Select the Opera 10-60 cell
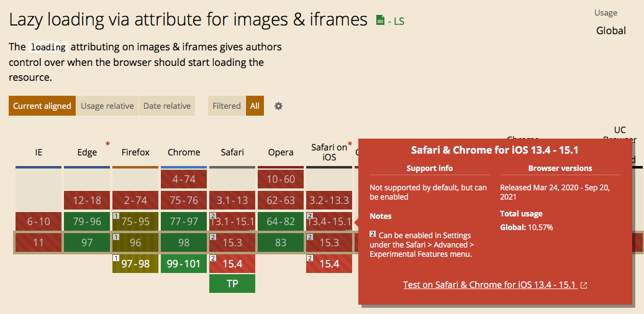Viewport: 644px width, 314px height. coord(281,179)
